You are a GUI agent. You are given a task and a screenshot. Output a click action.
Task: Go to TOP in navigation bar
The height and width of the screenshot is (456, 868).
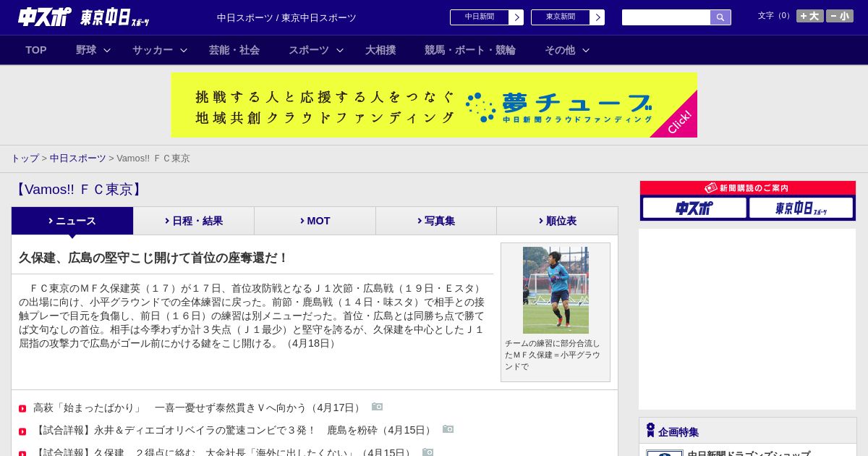pyautogui.click(x=36, y=50)
